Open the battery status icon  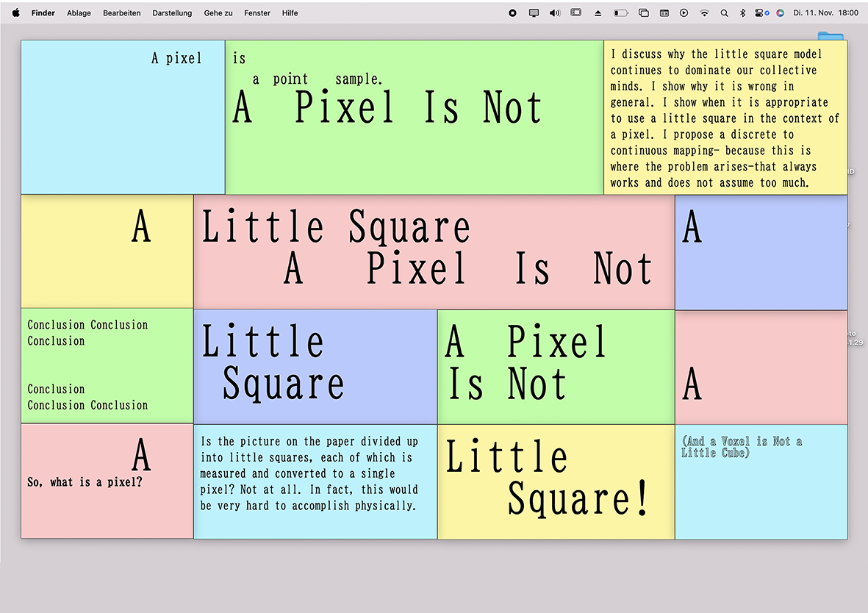621,13
